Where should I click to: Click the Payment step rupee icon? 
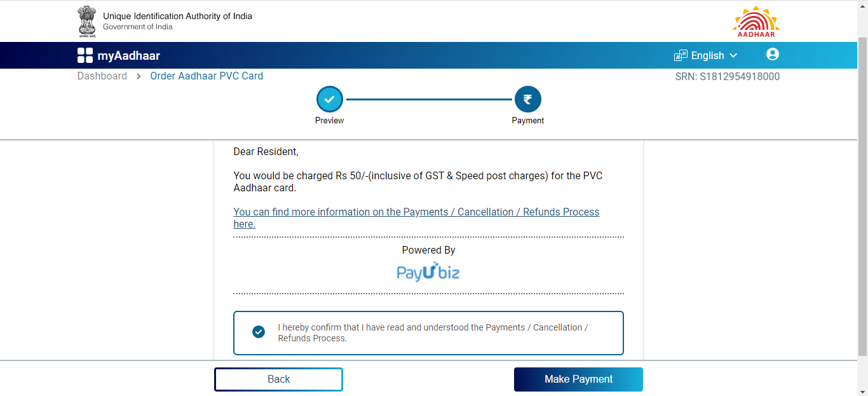[527, 99]
